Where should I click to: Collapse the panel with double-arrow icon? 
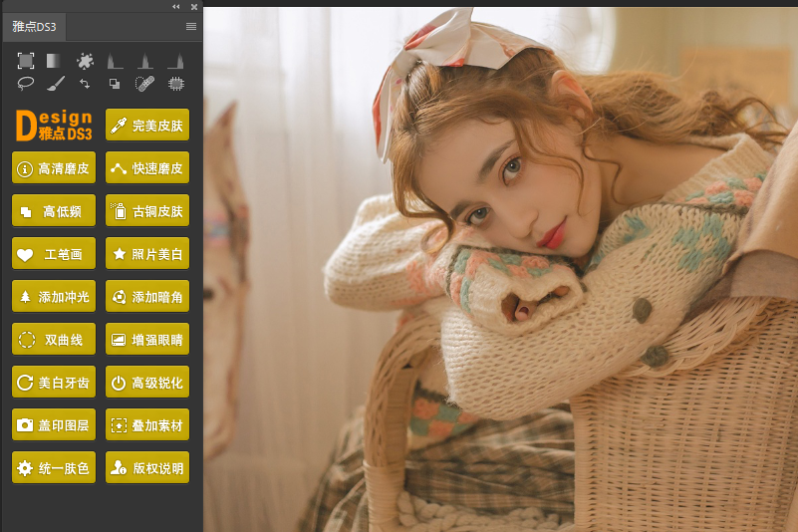176,7
